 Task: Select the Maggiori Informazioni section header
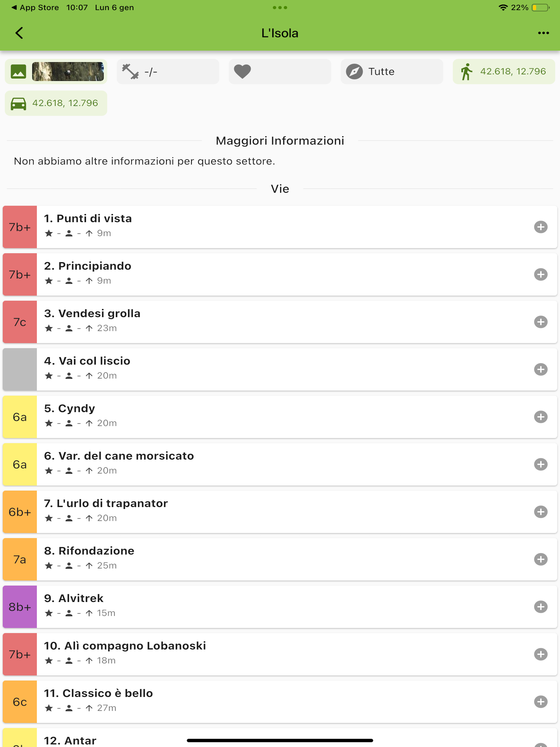(x=280, y=141)
